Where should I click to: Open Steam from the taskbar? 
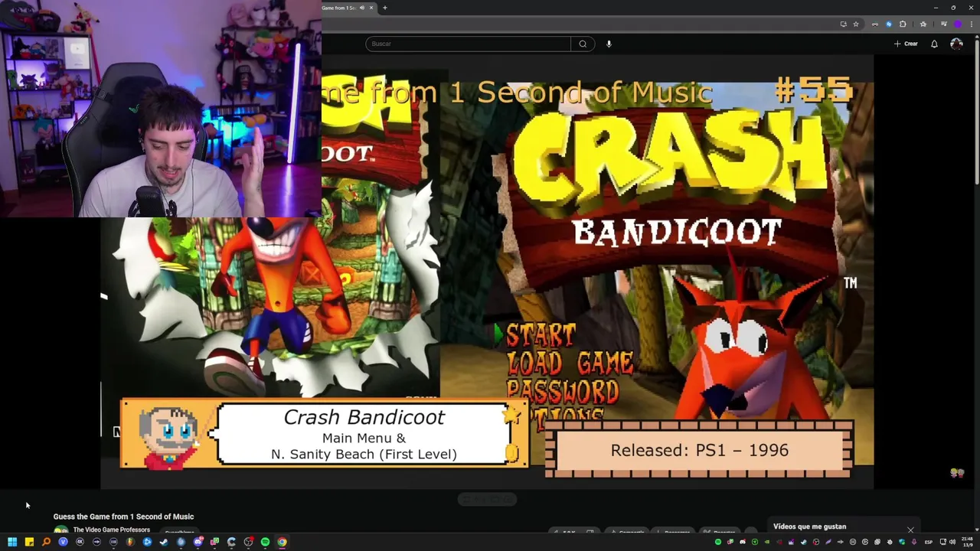coord(164,542)
